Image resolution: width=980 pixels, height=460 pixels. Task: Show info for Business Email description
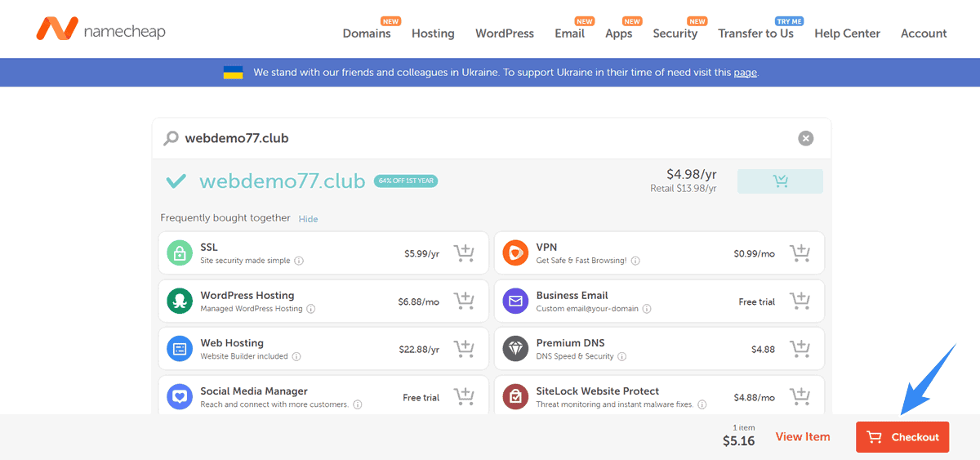click(647, 309)
